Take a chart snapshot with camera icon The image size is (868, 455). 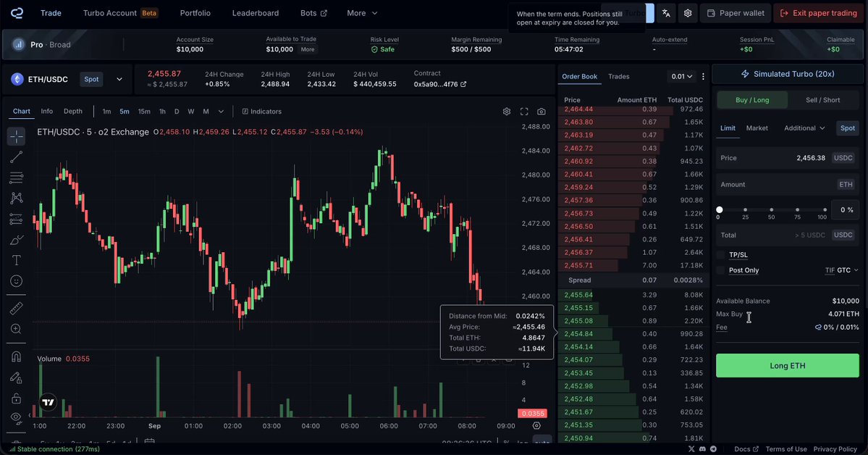pyautogui.click(x=542, y=112)
